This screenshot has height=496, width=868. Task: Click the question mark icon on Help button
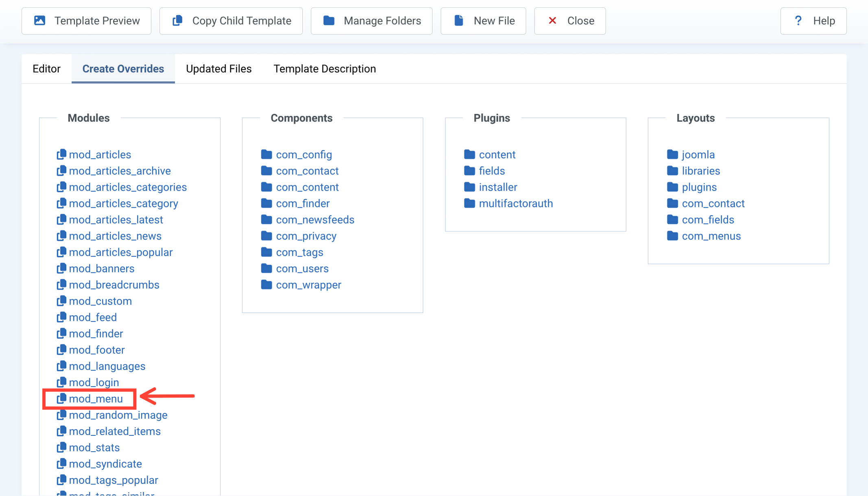coord(798,21)
